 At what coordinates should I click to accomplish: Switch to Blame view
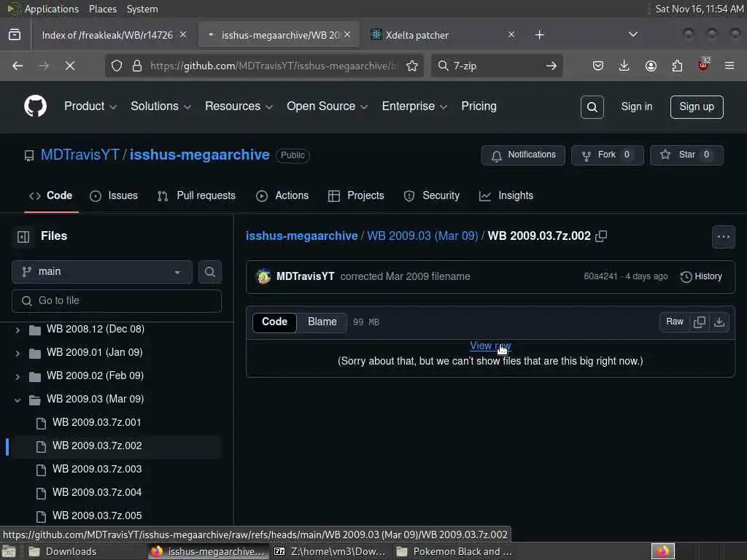tap(322, 322)
